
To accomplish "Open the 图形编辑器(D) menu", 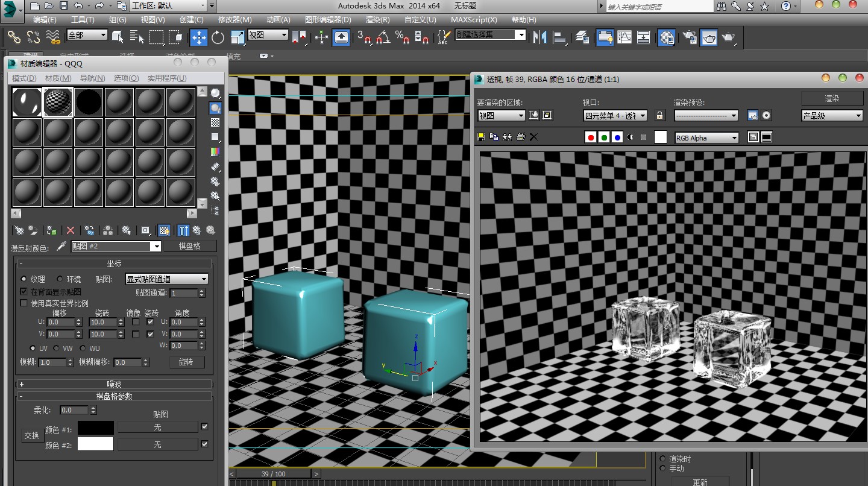I will pos(328,19).
